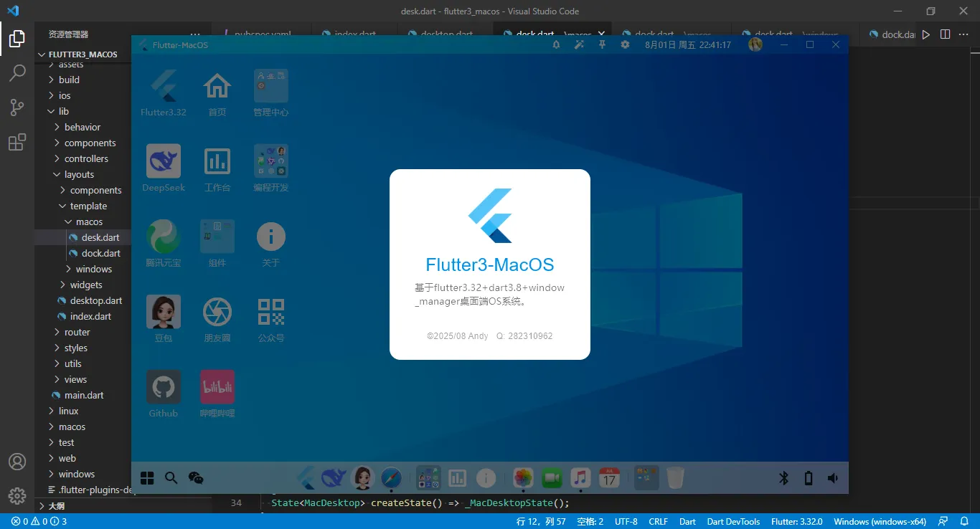Open main.dart file in Explorer tree

coord(83,395)
